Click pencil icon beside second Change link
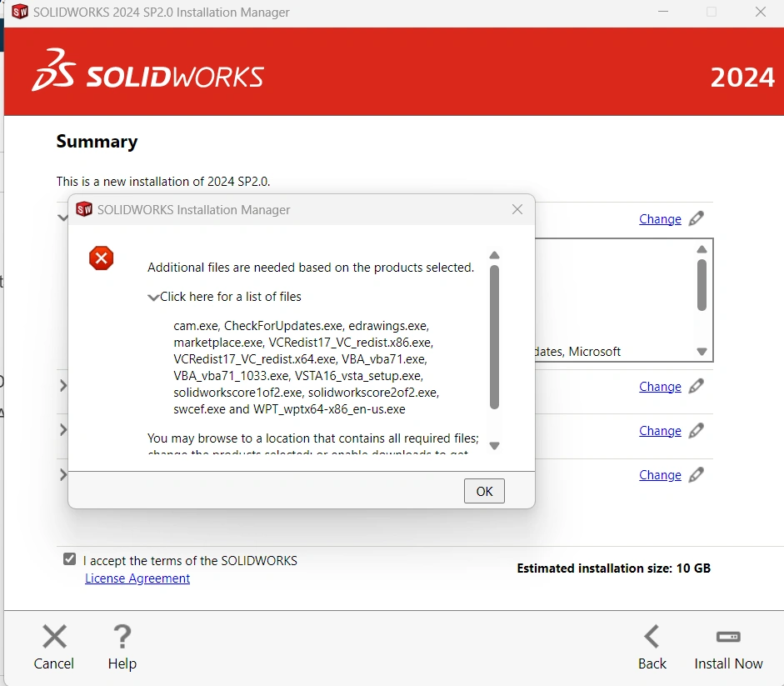The image size is (784, 686). tap(696, 386)
